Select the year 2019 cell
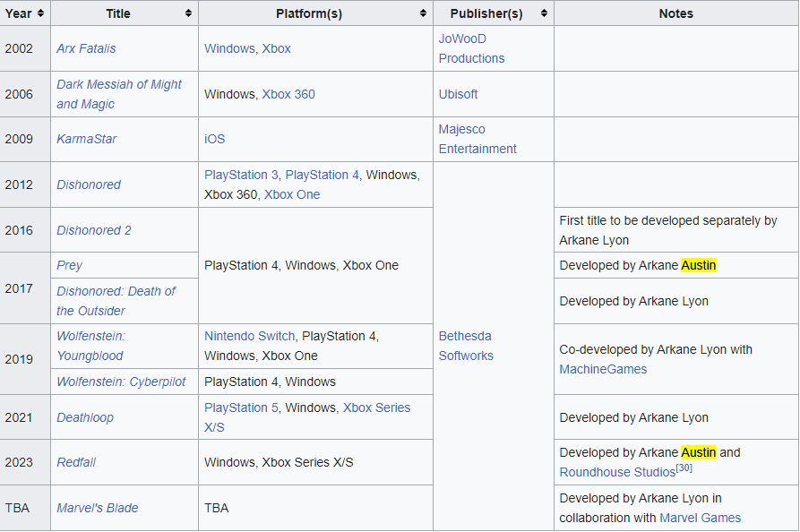This screenshot has height=532, width=800. pyautogui.click(x=25, y=359)
